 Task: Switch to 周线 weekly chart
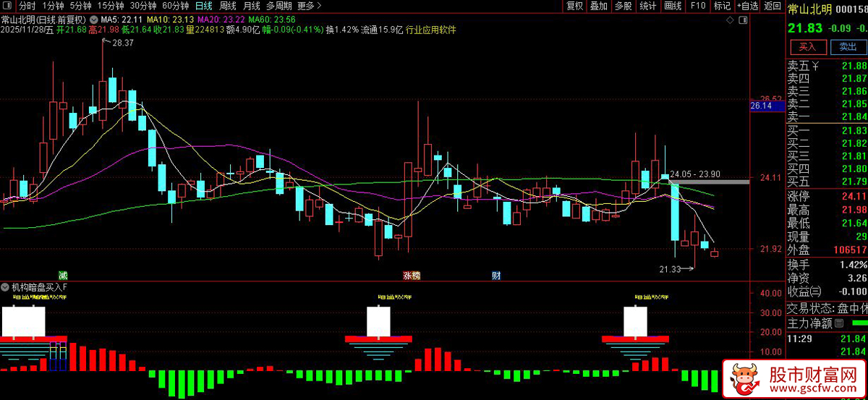[x=228, y=6]
